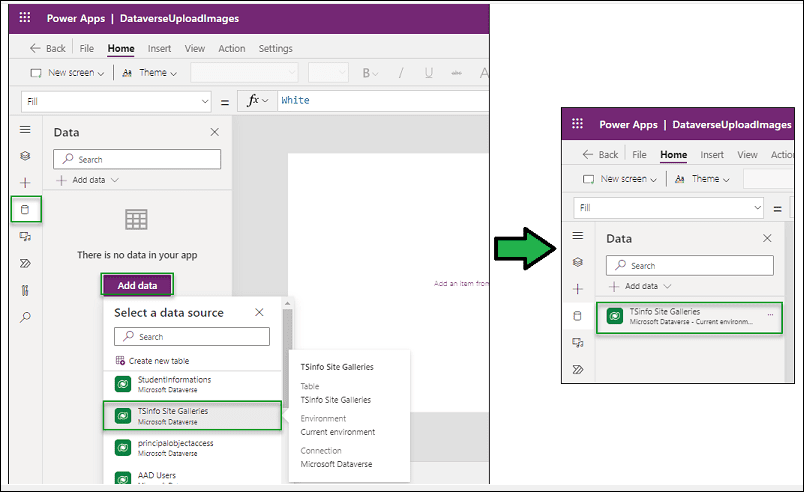Click Create new table option
Image resolution: width=804 pixels, height=492 pixels.
point(153,361)
